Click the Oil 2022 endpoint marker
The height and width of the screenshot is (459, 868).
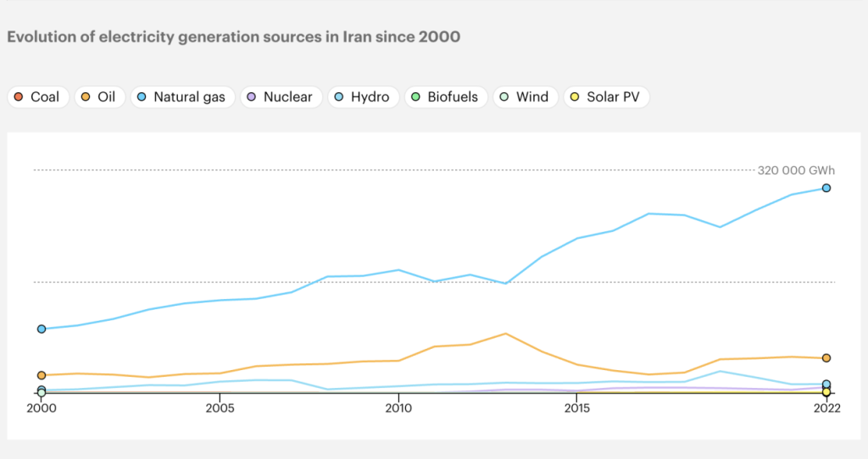[x=826, y=357]
